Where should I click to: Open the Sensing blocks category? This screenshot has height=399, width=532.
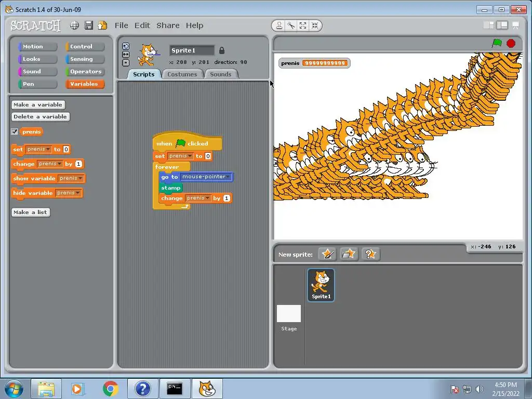point(85,59)
